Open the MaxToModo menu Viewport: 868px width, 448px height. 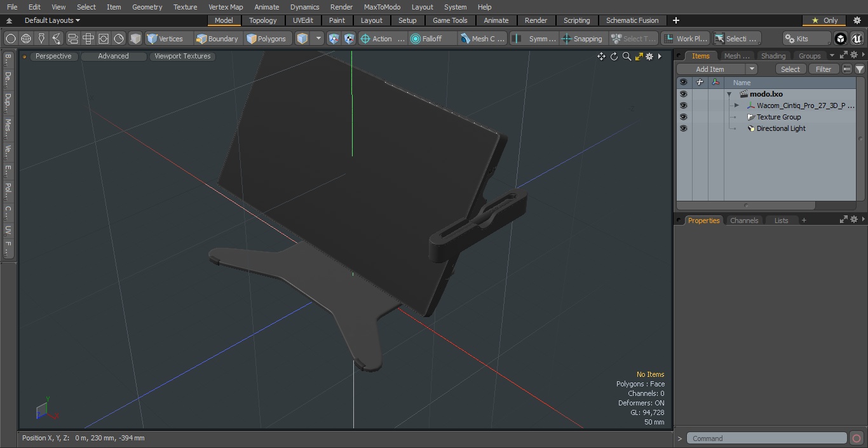(382, 7)
